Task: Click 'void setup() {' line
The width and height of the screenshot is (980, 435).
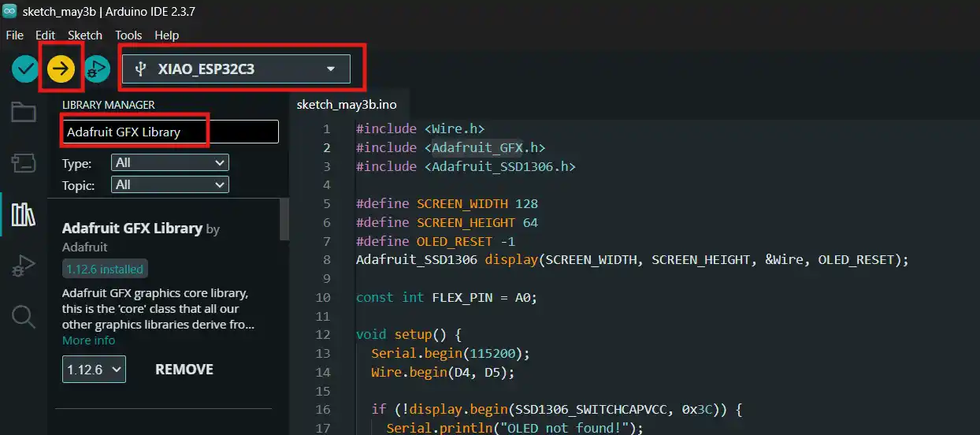Action: [408, 334]
